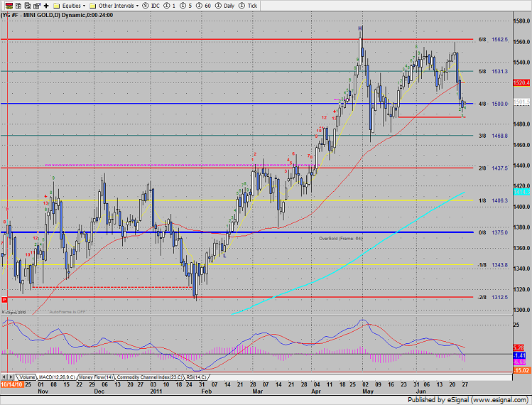Click the properties icon before the plus sign

tap(37, 6)
